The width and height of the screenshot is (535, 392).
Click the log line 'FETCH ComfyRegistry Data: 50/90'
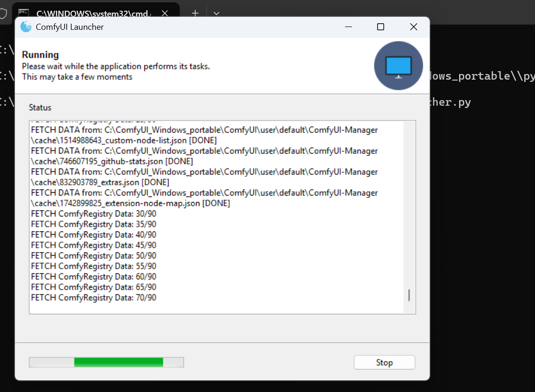[x=94, y=256]
